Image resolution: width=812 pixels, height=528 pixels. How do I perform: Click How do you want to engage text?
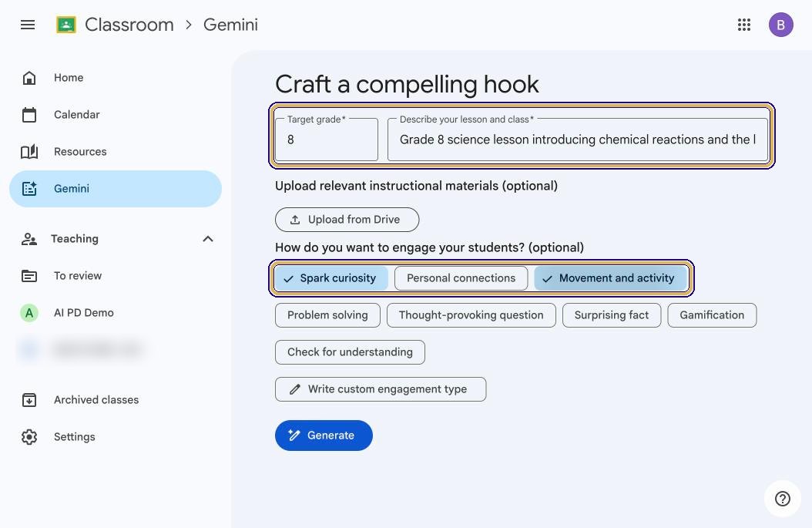[429, 247]
